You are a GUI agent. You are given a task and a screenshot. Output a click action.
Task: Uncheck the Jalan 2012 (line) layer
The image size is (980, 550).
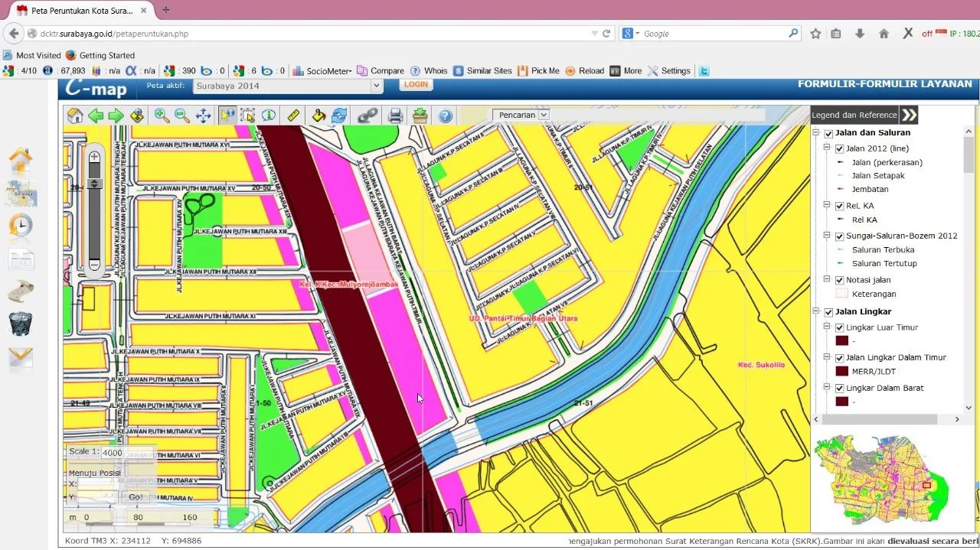pyautogui.click(x=840, y=148)
